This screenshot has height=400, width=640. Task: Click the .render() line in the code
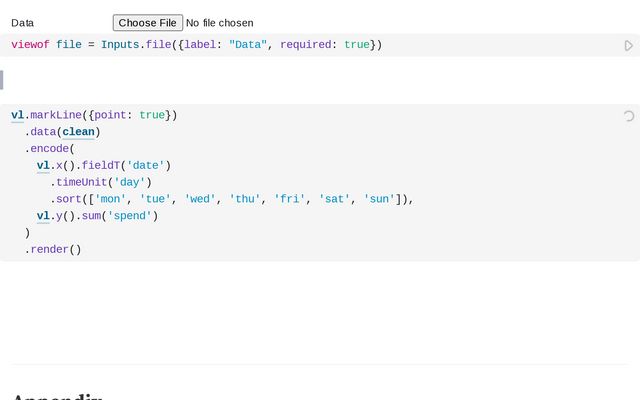pyautogui.click(x=53, y=249)
